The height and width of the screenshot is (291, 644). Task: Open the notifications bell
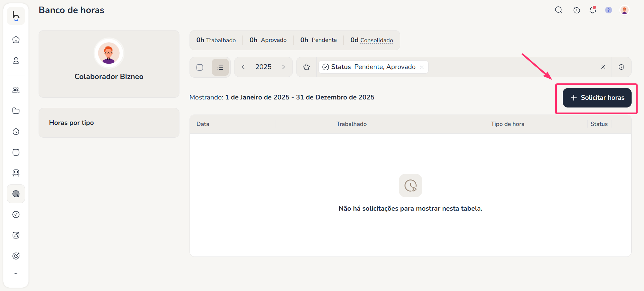point(593,10)
